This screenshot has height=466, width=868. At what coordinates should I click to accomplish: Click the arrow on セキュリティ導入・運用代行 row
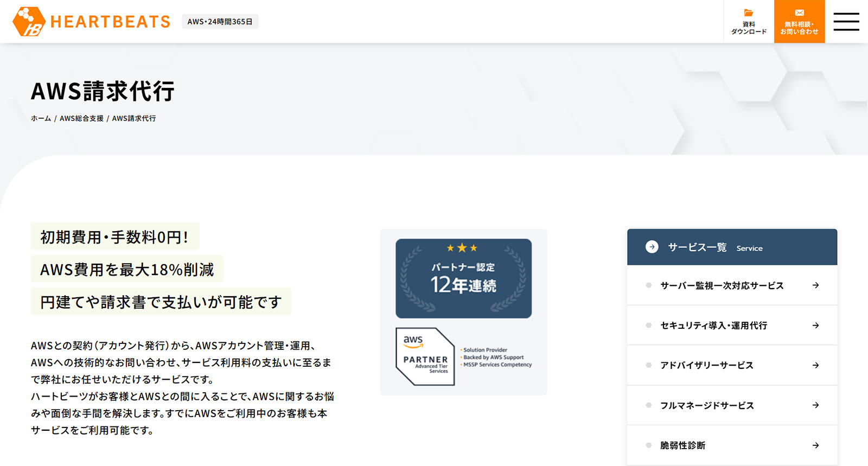[x=815, y=325]
